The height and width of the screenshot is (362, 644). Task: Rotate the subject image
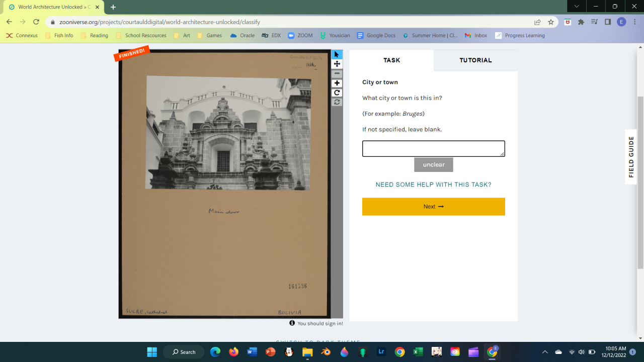click(x=337, y=93)
